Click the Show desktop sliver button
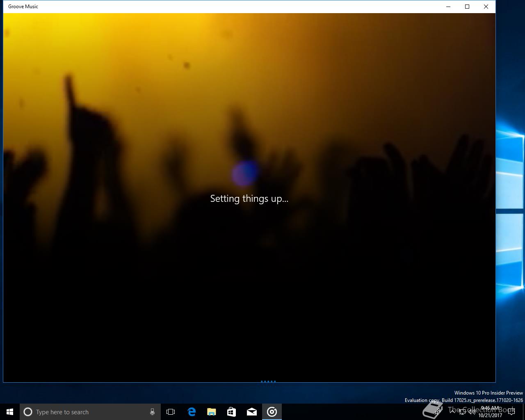Image resolution: width=525 pixels, height=420 pixels. pyautogui.click(x=524, y=412)
